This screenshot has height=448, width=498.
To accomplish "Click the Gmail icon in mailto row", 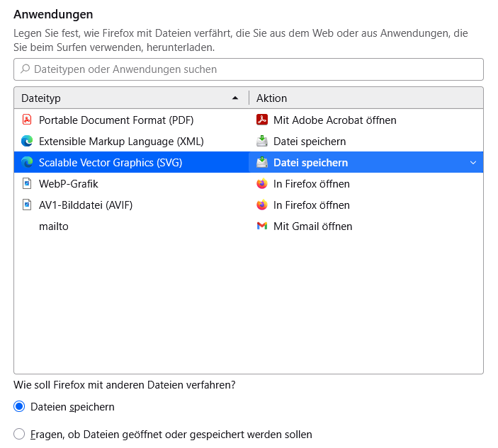I will pos(262,226).
